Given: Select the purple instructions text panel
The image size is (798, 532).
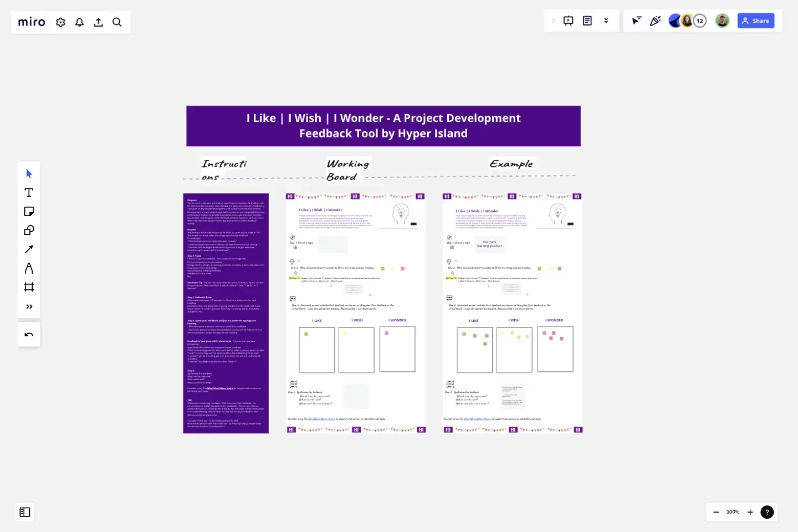Looking at the screenshot, I should click(226, 313).
